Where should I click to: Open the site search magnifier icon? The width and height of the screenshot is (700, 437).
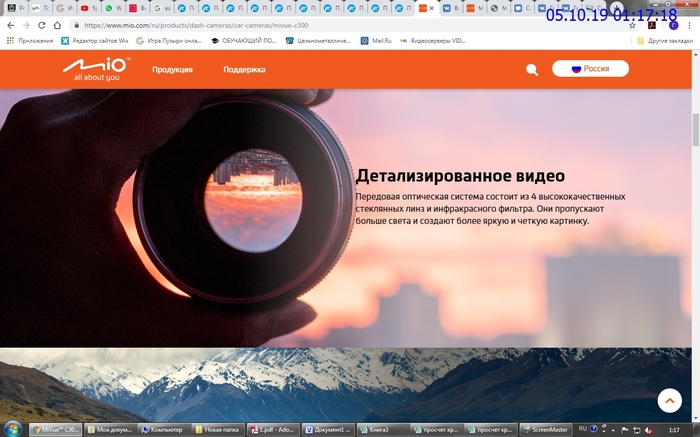tap(532, 70)
